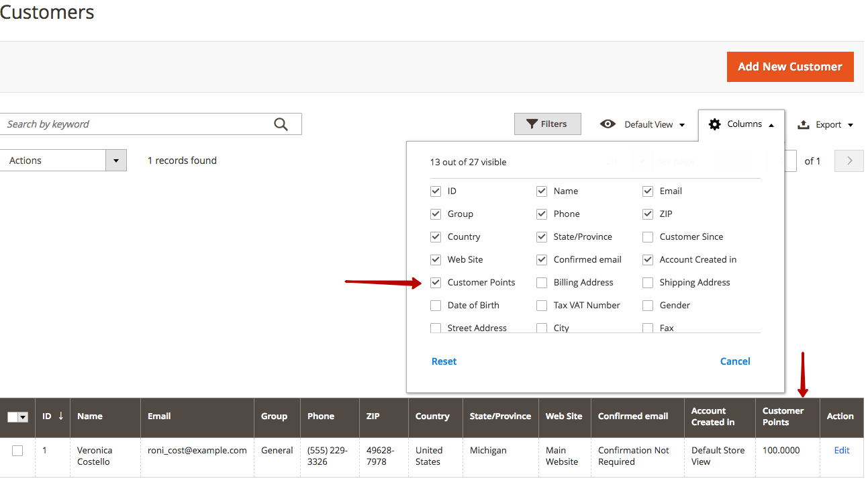Go to next page arrow

point(849,161)
